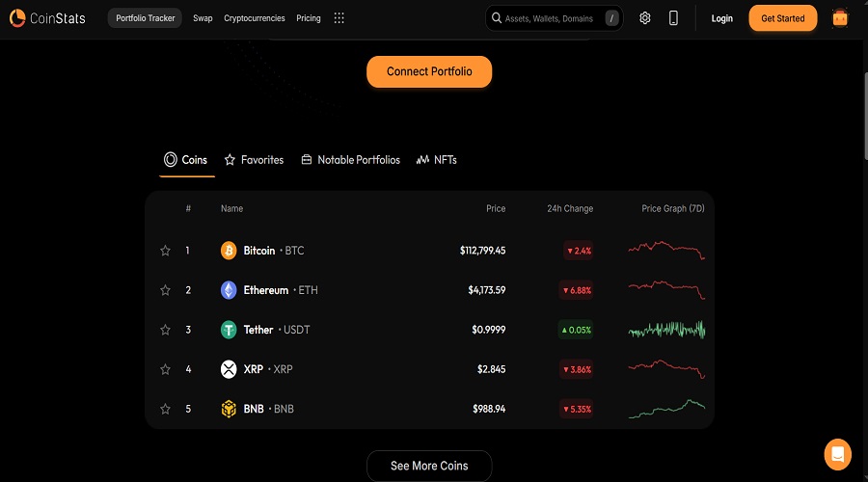The height and width of the screenshot is (482, 868).
Task: Click the orange gift box icon
Action: 840,18
